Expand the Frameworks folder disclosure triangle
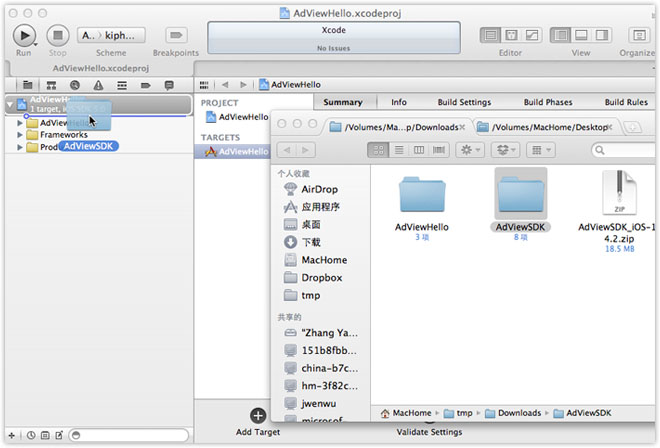The width and height of the screenshot is (660, 448). point(20,134)
